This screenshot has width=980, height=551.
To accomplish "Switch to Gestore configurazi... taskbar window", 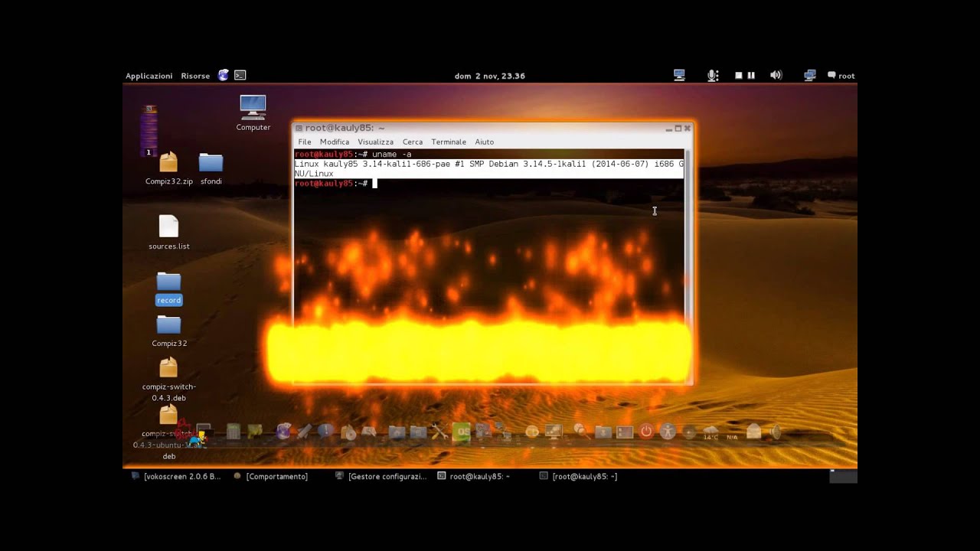I will point(381,476).
